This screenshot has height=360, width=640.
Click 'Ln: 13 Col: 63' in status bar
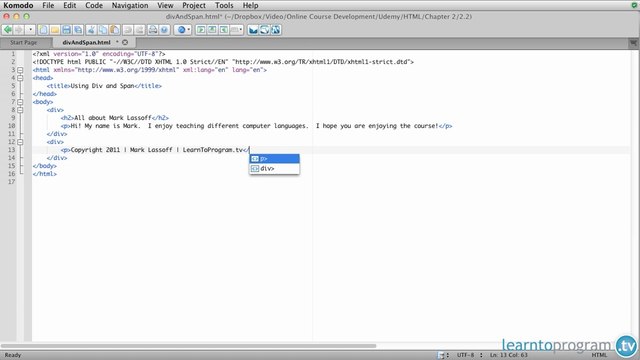pos(509,355)
